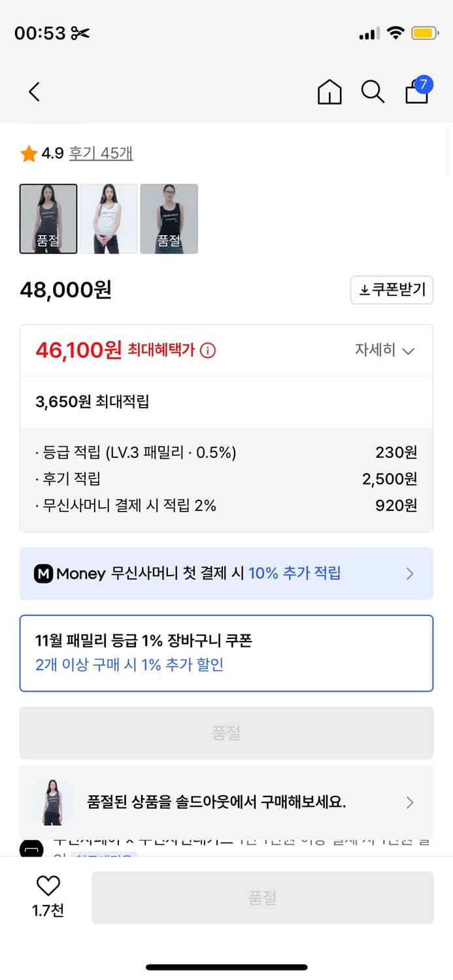Open the shopping bag with 7 items
This screenshot has height=980, width=453.
point(416,93)
